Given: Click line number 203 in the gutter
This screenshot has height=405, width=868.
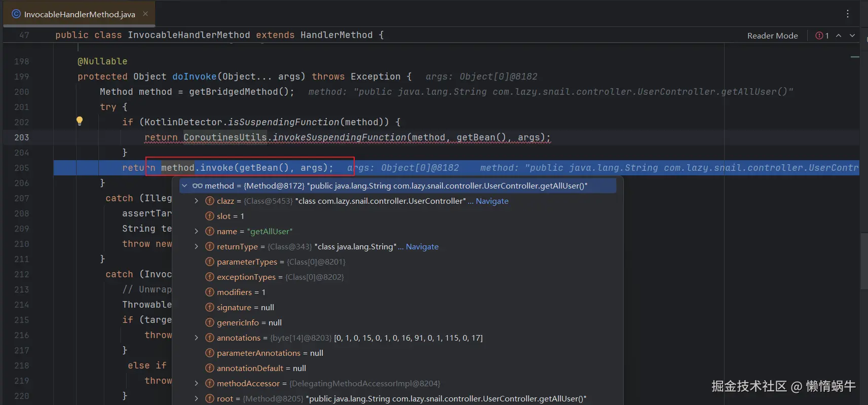Looking at the screenshot, I should click(x=22, y=137).
